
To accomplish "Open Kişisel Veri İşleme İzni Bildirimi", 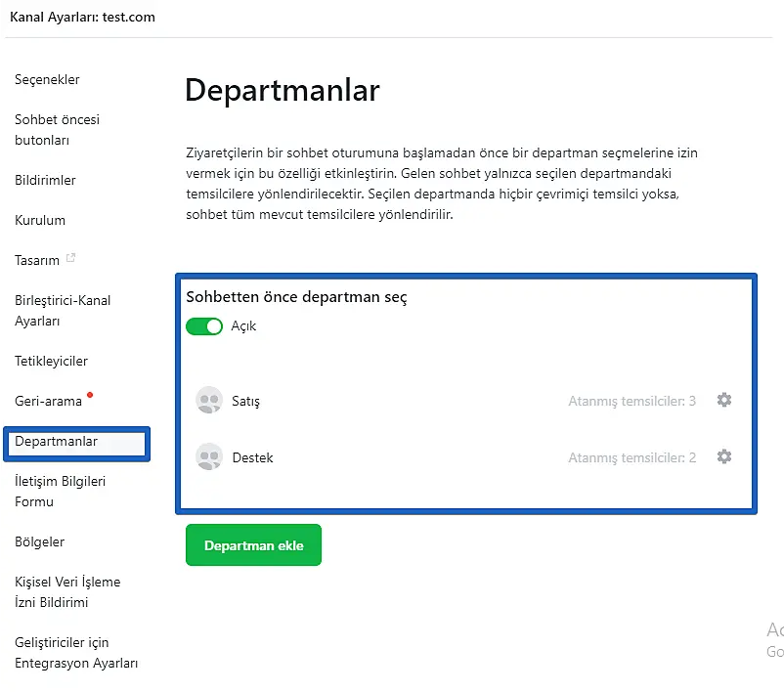I will (x=67, y=591).
